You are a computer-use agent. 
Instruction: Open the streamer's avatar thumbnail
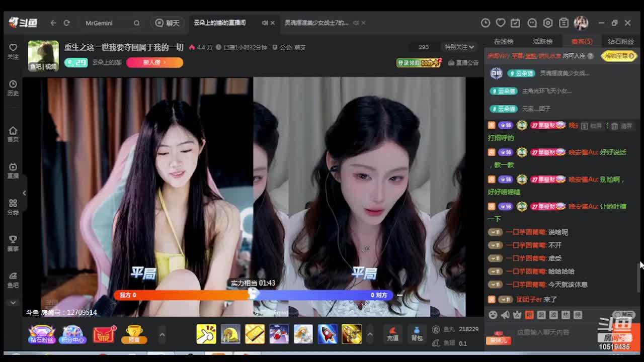43,55
